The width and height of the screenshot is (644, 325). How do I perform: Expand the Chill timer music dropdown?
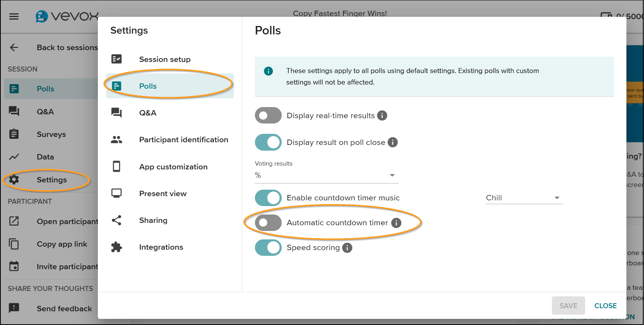pos(524,198)
